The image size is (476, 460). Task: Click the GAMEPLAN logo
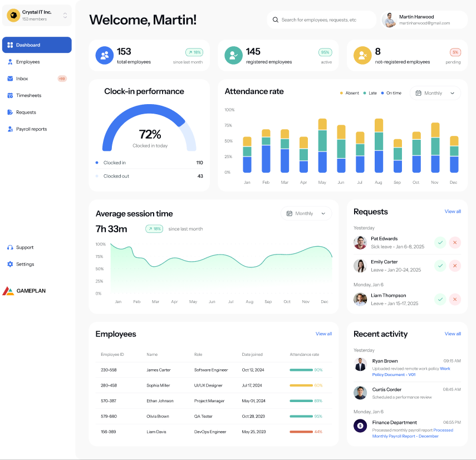pyautogui.click(x=24, y=291)
